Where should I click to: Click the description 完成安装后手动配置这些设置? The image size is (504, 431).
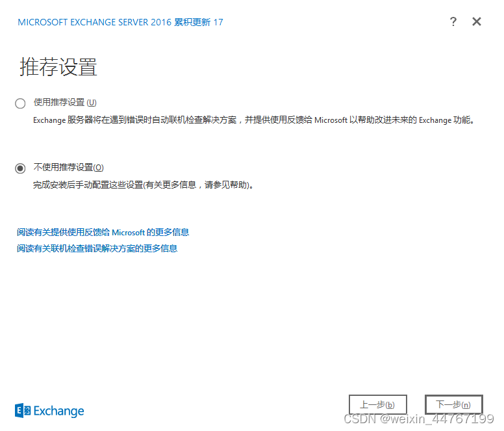[x=143, y=185]
